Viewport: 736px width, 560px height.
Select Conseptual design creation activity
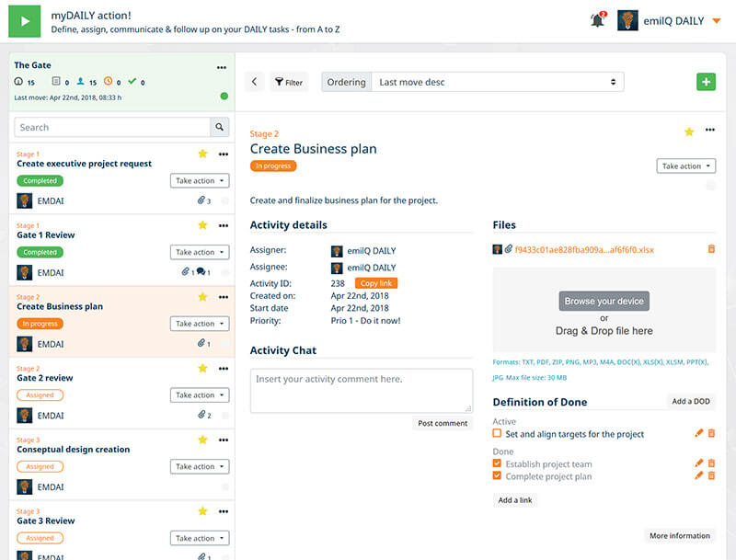[74, 450]
